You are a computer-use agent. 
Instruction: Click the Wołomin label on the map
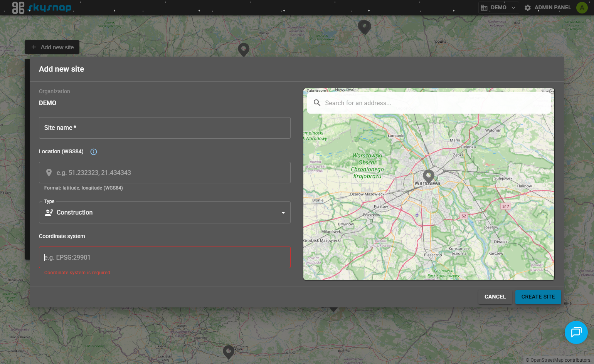pos(493,131)
